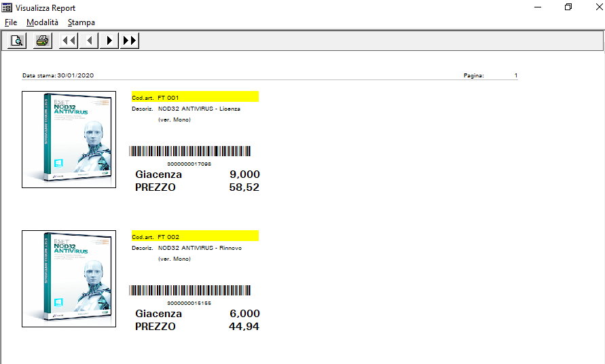The width and height of the screenshot is (605, 364).
Task: Click the PREZZO label for FT 002
Action: (155, 327)
